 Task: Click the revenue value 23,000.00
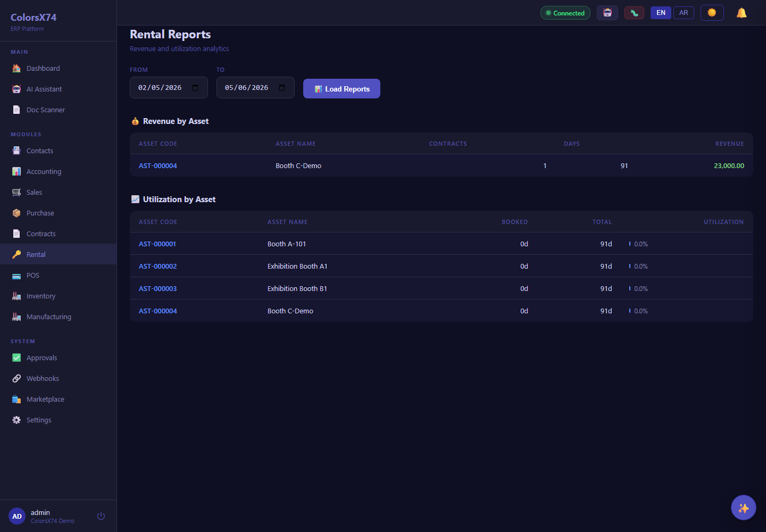coord(729,166)
